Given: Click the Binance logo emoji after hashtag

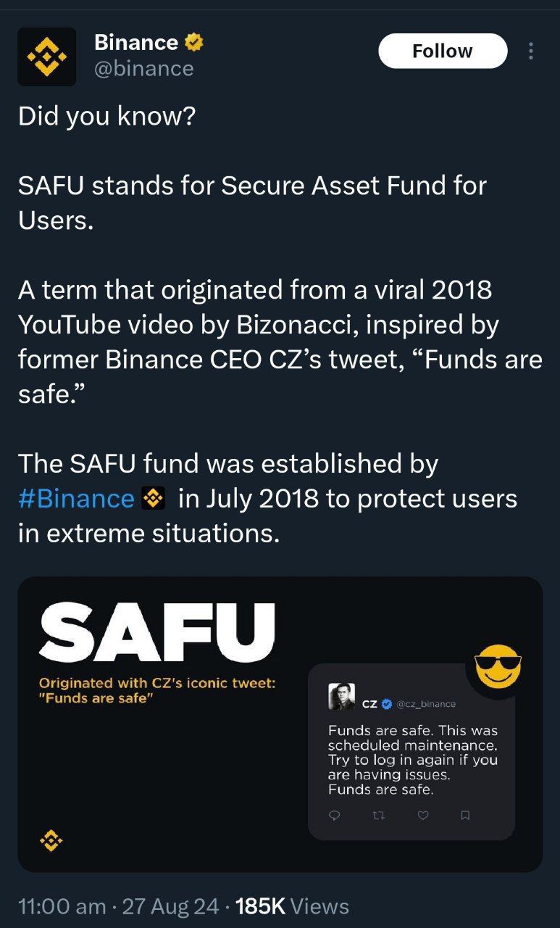Looking at the screenshot, I should [152, 499].
